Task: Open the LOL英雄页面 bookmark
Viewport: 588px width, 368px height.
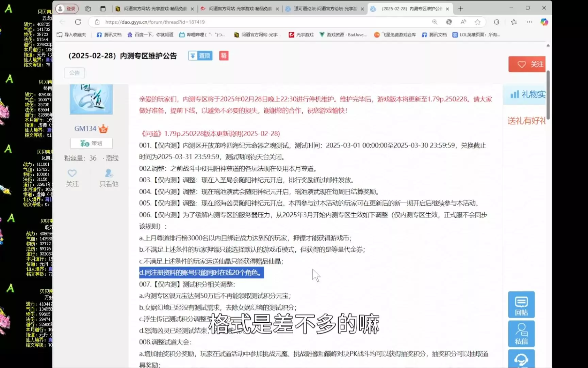Action: pyautogui.click(x=476, y=35)
